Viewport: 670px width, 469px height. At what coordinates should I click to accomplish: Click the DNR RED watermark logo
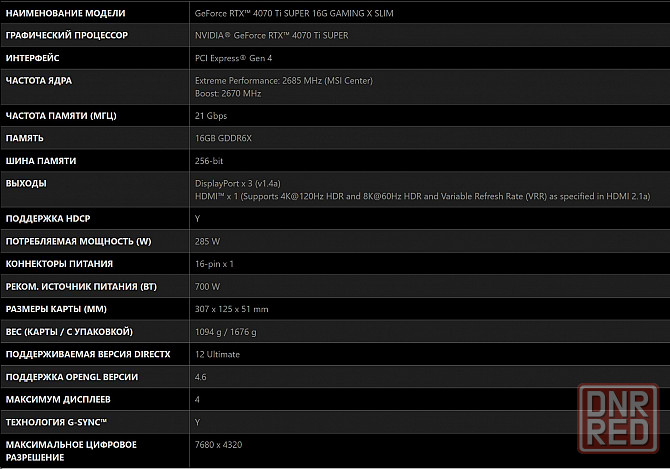(618, 419)
